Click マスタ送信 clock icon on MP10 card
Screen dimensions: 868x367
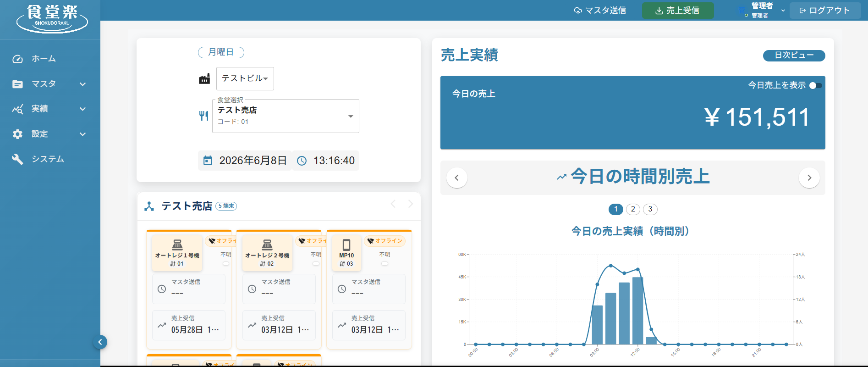(x=342, y=289)
